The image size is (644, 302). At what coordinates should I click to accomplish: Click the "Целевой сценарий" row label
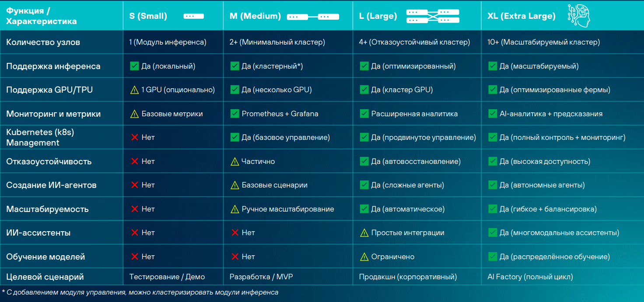pyautogui.click(x=45, y=277)
